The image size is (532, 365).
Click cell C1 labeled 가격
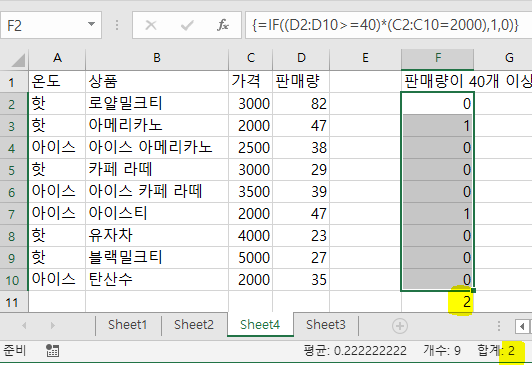coord(251,81)
